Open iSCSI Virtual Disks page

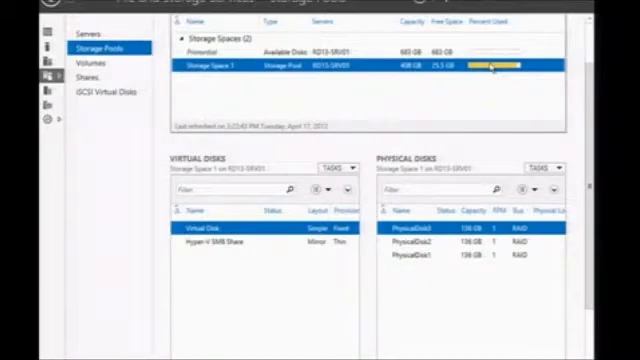pos(106,92)
